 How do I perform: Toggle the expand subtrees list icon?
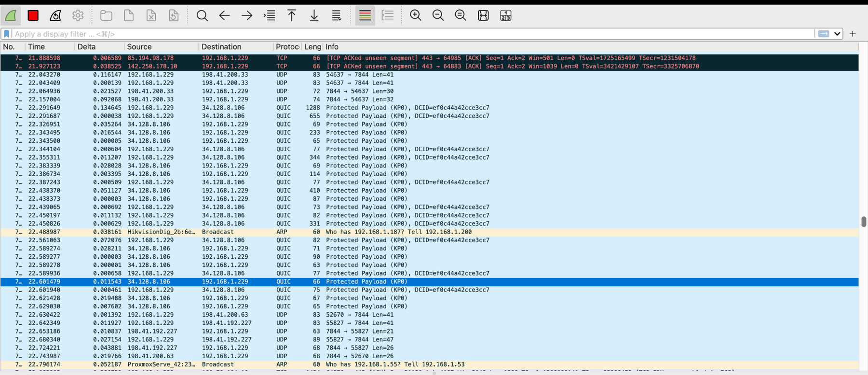pos(387,15)
